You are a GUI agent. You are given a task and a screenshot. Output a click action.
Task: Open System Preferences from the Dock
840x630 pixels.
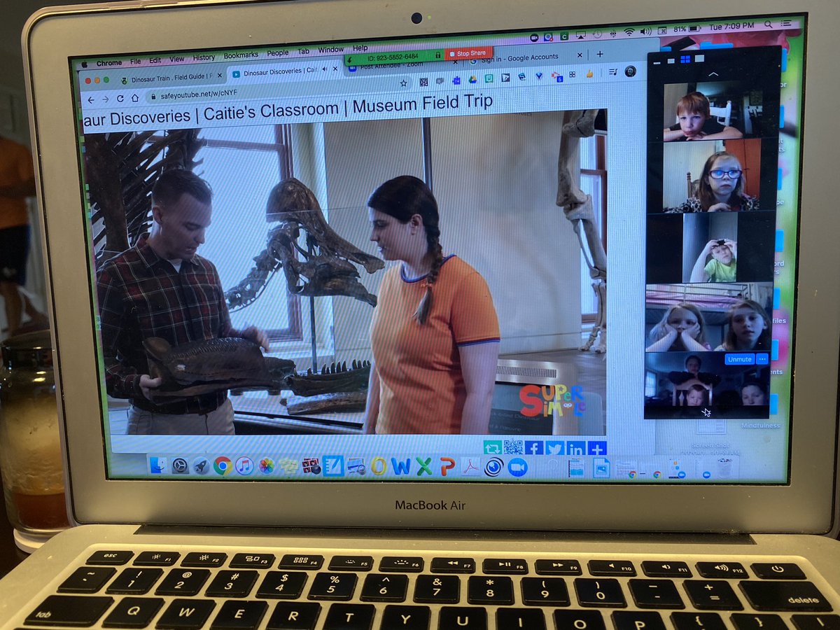[x=180, y=465]
